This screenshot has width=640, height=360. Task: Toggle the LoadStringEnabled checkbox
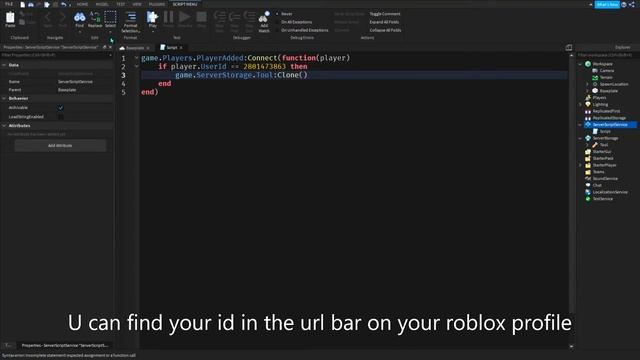pyautogui.click(x=61, y=117)
